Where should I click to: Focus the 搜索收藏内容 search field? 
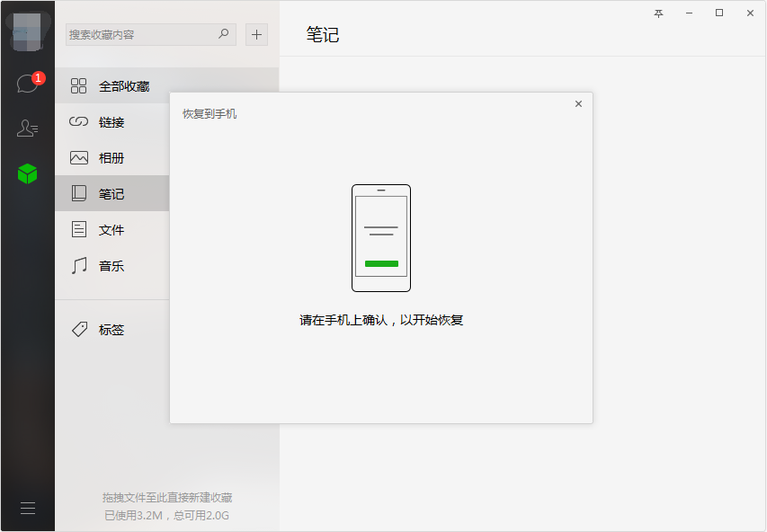(x=151, y=34)
